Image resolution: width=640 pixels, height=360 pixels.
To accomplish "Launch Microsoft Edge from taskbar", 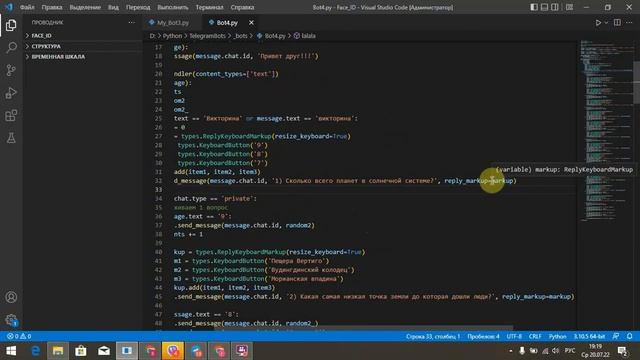I will (36, 351).
